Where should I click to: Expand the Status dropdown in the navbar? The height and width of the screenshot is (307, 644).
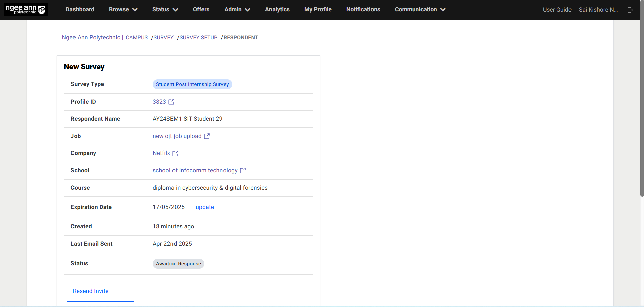pyautogui.click(x=164, y=9)
